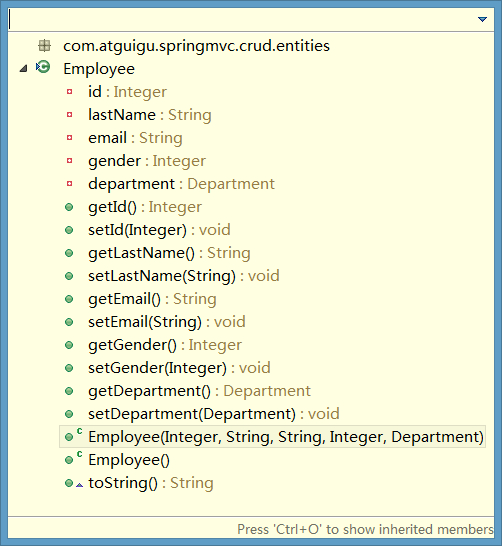Select setEmail(String) method entry
Image resolution: width=502 pixels, height=546 pixels.
coord(167,322)
